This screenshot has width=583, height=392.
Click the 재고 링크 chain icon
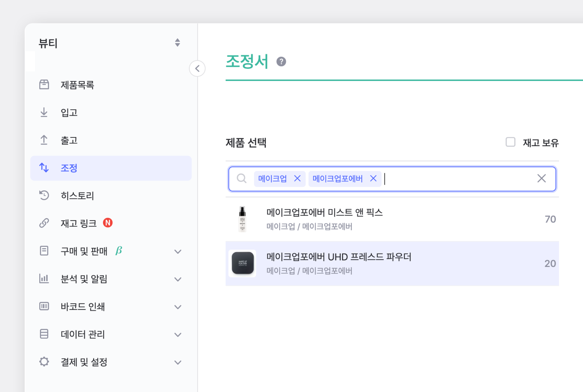pyautogui.click(x=44, y=223)
